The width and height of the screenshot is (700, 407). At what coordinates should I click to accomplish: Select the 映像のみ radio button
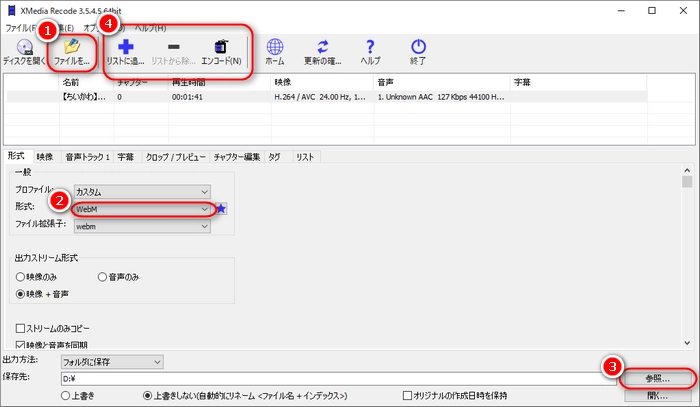20,277
